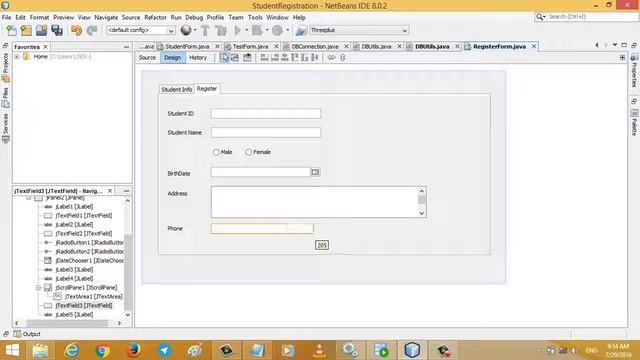Image resolution: width=640 pixels, height=360 pixels.
Task: Click the Profile Project icon
Action: pos(277,30)
